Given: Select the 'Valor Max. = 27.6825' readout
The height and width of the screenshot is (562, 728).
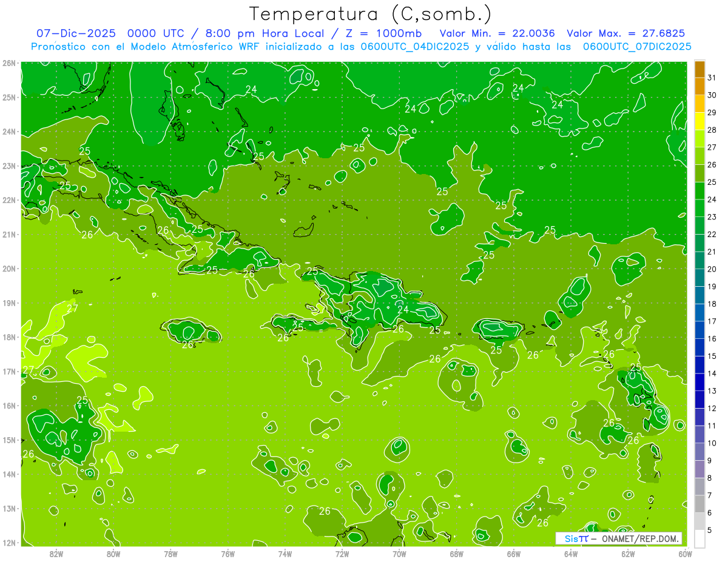Looking at the screenshot, I should pyautogui.click(x=627, y=33).
